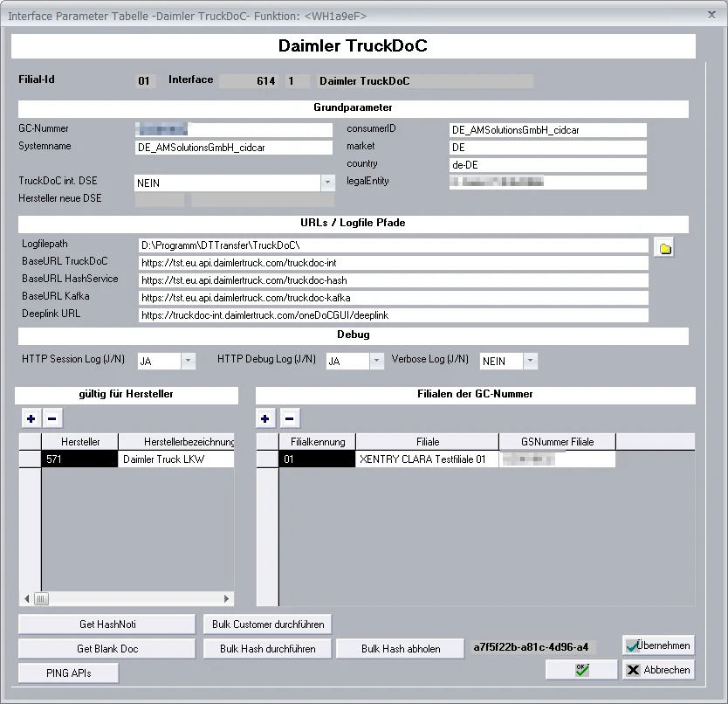Image resolution: width=728 pixels, height=704 pixels.
Task: Click the Hersteller column header
Action: (79, 441)
